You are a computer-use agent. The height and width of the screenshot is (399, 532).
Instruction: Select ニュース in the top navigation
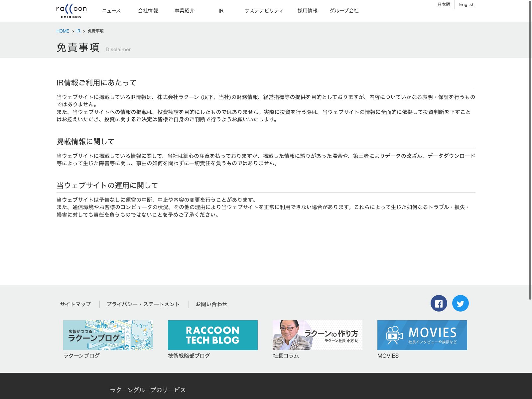(x=111, y=11)
